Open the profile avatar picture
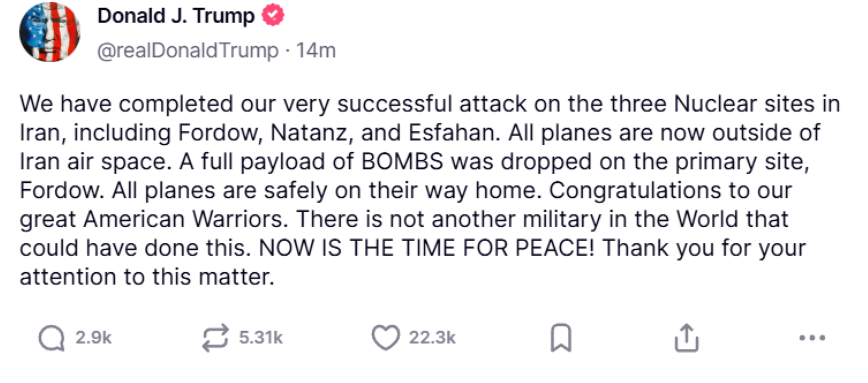 click(x=49, y=32)
